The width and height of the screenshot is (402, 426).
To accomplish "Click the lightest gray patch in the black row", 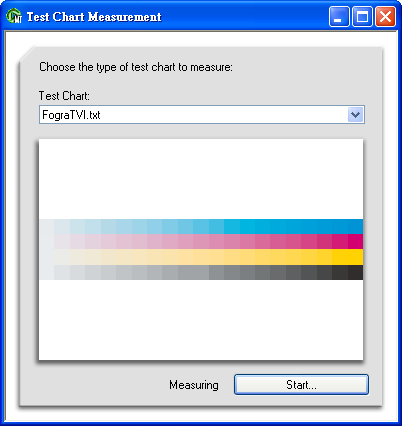I will click(x=47, y=272).
